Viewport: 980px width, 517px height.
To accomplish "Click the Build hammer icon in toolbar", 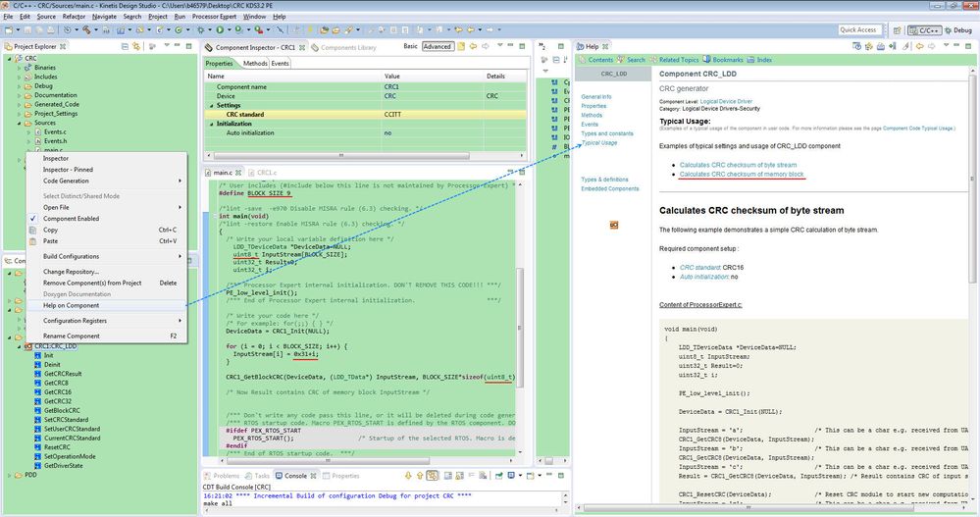I will (x=86, y=29).
